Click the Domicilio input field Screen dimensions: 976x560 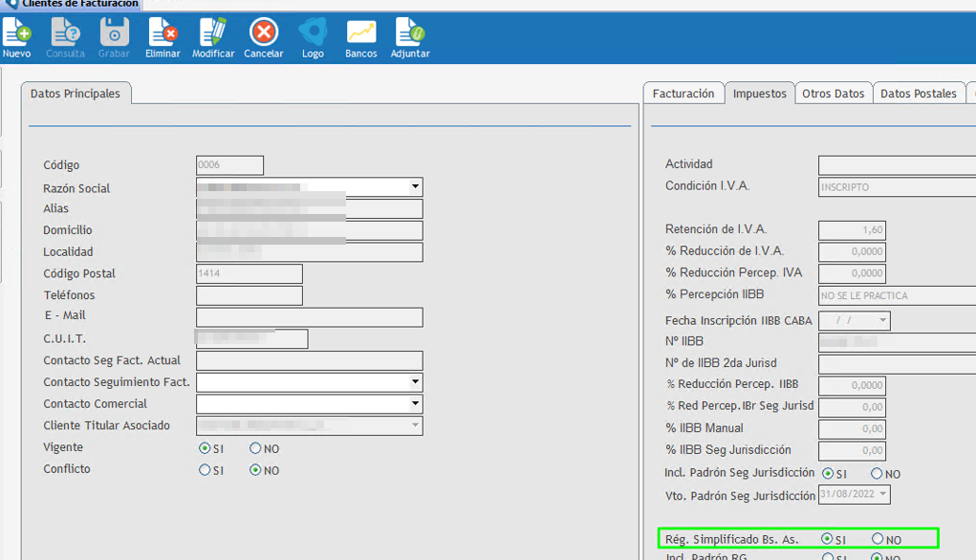coord(310,230)
